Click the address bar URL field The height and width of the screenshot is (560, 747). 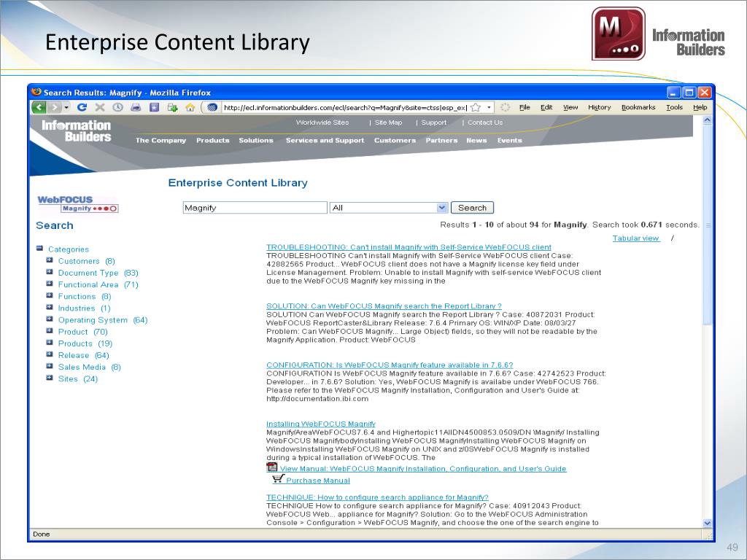click(x=345, y=108)
